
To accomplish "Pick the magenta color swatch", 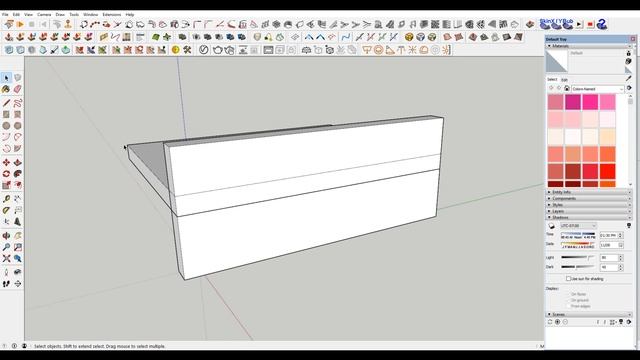I will [573, 102].
